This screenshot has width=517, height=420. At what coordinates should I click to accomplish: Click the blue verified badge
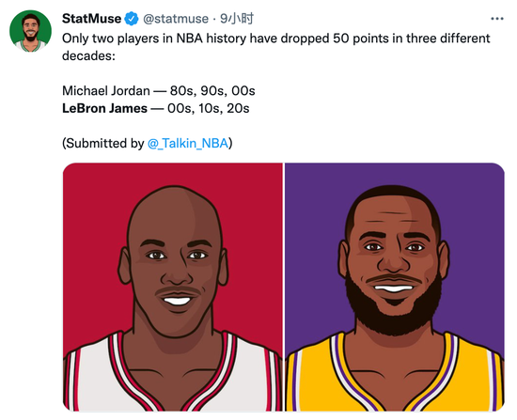point(132,19)
